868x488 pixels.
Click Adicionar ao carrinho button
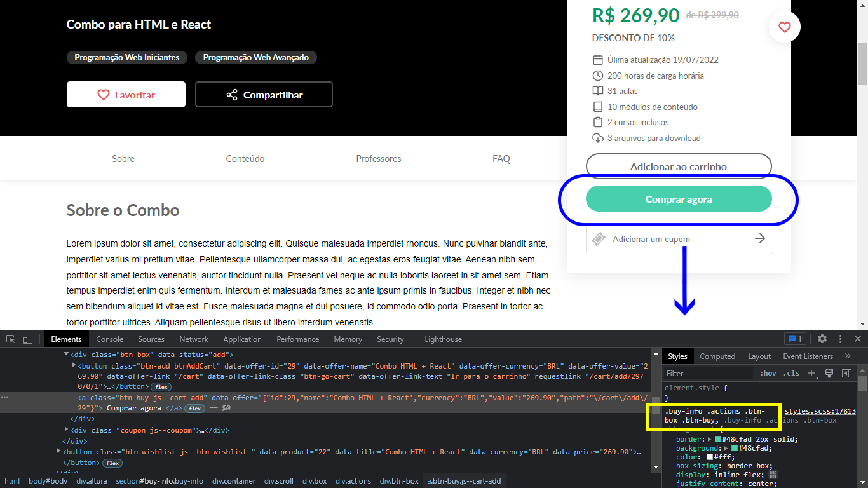pyautogui.click(x=679, y=166)
